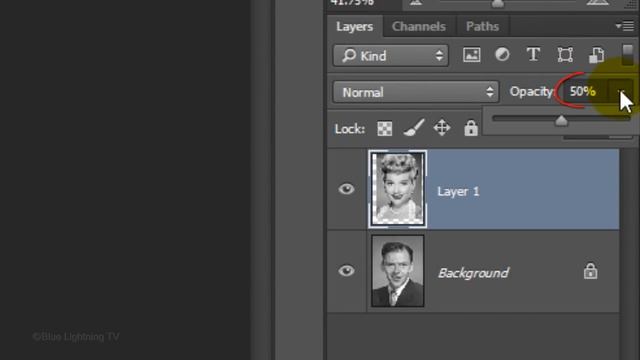
Task: Open the Kind filter dropdown
Action: coord(391,56)
